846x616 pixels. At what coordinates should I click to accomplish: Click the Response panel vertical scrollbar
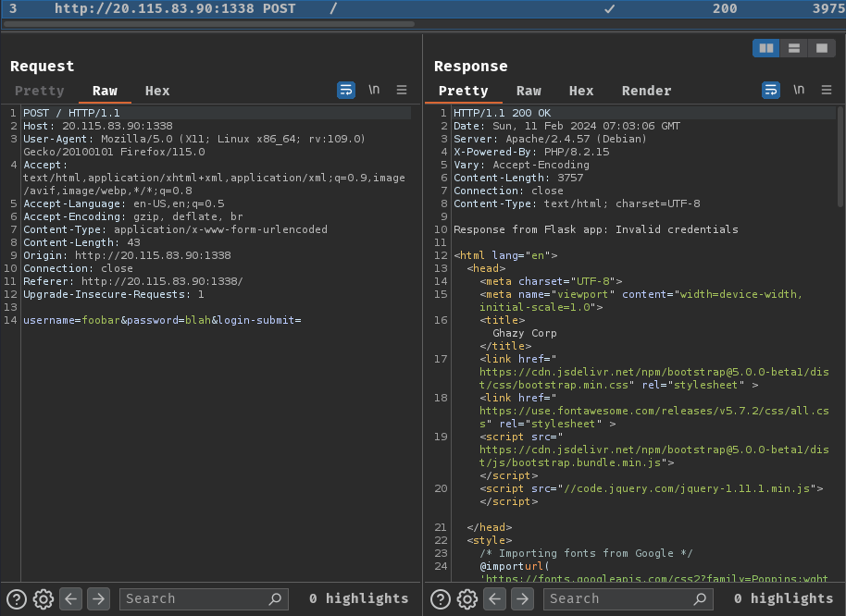(840, 156)
